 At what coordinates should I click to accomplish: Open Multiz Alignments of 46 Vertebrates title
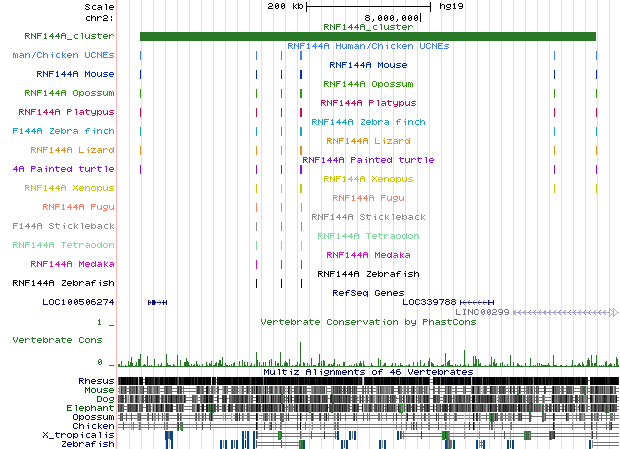(x=367, y=372)
